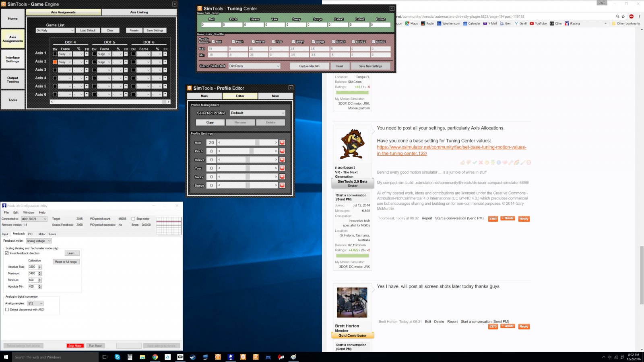Open the Maps bookmark
Viewport: 644px width, 362px height.
pos(412,23)
